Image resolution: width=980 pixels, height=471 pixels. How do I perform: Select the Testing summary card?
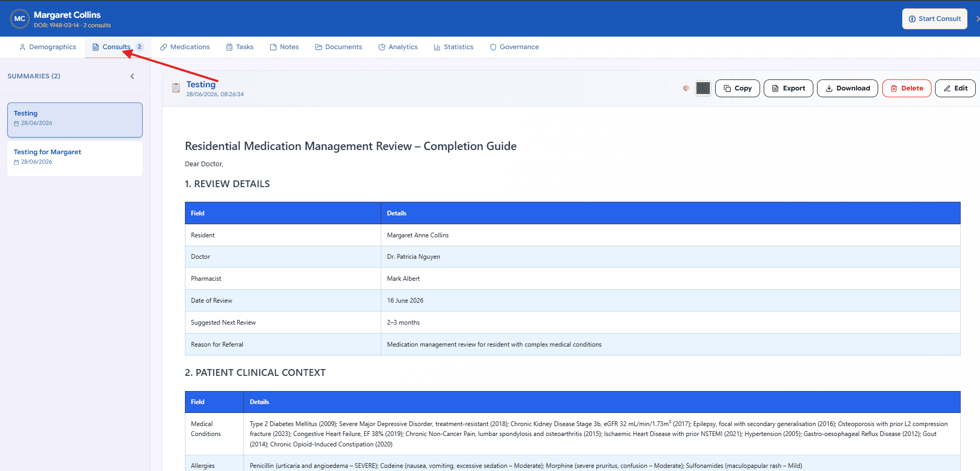[x=75, y=120]
